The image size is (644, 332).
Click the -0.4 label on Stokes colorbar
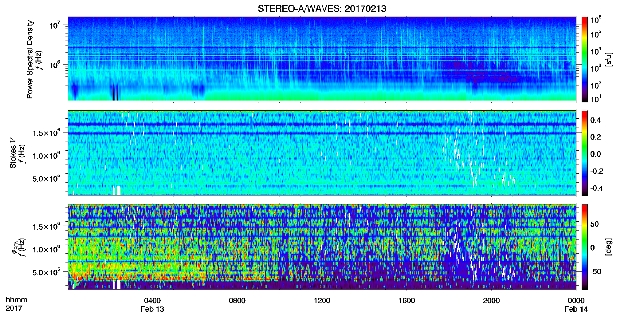pos(597,188)
